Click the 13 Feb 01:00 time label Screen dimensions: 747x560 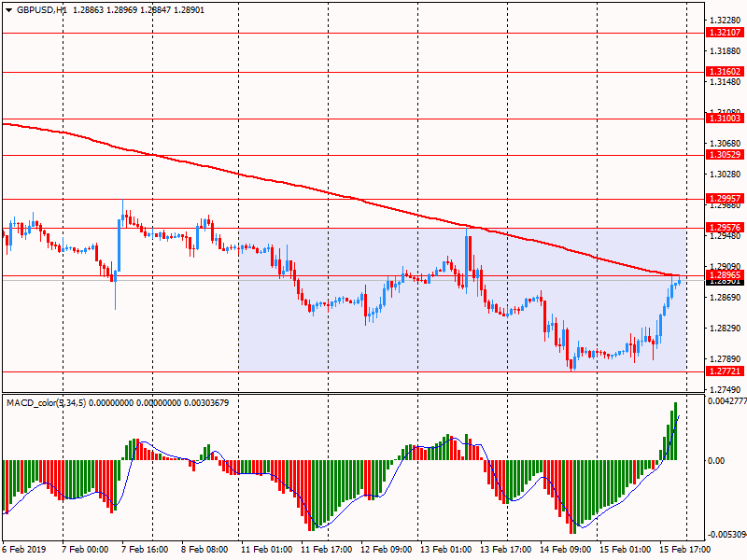coord(446,549)
